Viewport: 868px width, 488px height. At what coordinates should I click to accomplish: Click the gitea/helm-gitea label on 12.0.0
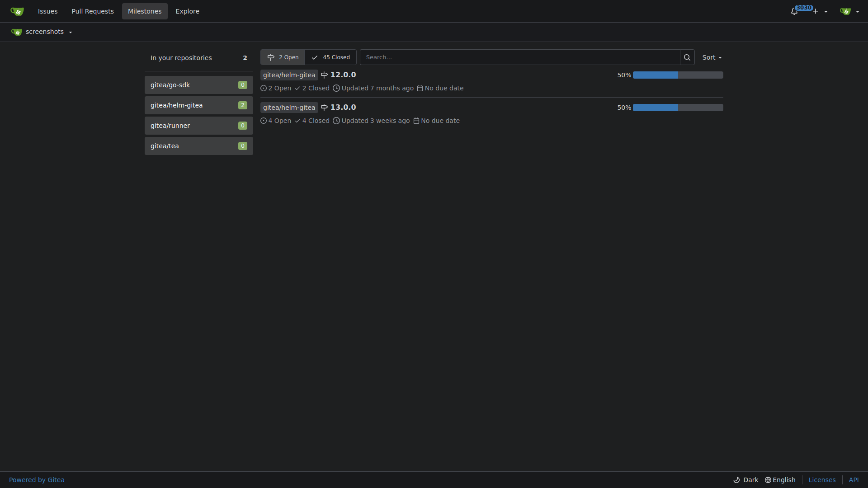[x=289, y=75]
